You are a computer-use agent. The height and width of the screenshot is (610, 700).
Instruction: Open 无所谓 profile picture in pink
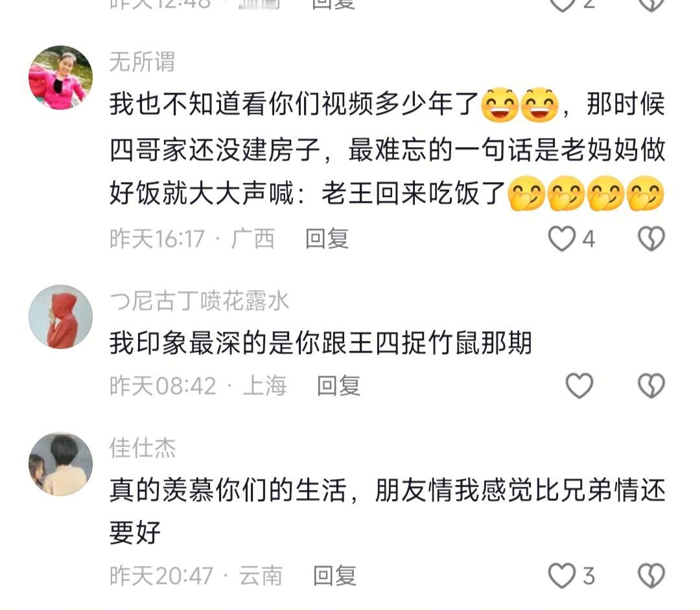[x=61, y=77]
